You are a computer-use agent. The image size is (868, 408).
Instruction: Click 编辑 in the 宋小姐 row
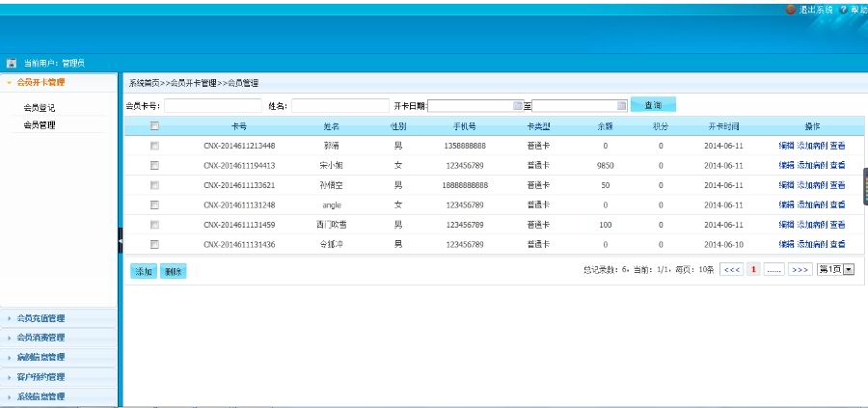pos(787,165)
